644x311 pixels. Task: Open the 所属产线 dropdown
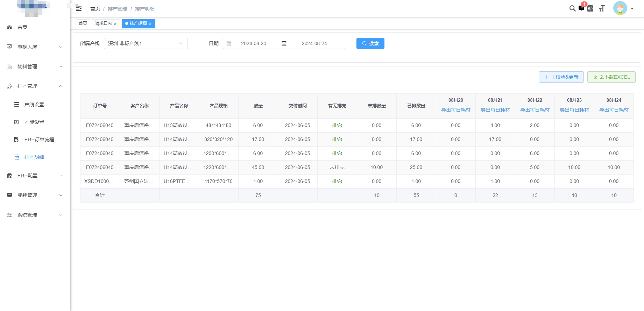coord(146,43)
